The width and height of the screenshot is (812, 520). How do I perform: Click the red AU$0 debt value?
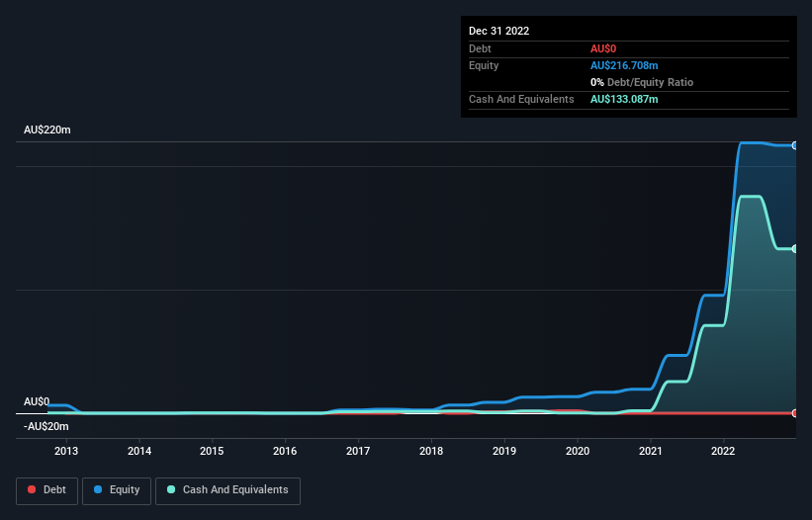click(x=603, y=48)
